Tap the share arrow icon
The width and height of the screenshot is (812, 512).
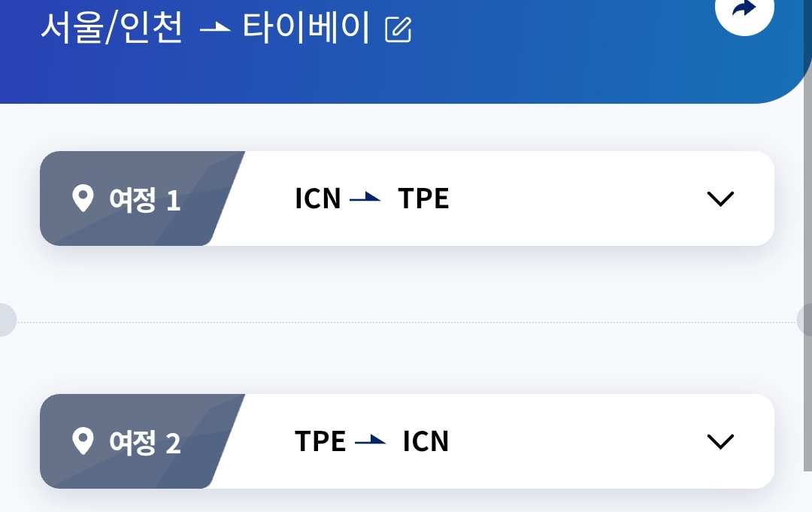pyautogui.click(x=744, y=9)
